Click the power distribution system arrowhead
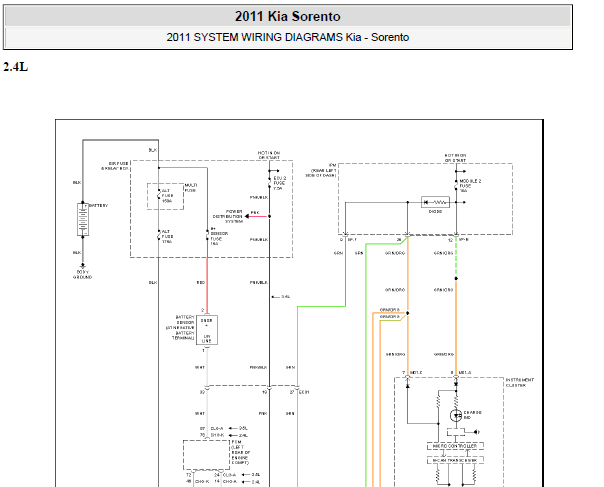604x487 pixels. 247,217
